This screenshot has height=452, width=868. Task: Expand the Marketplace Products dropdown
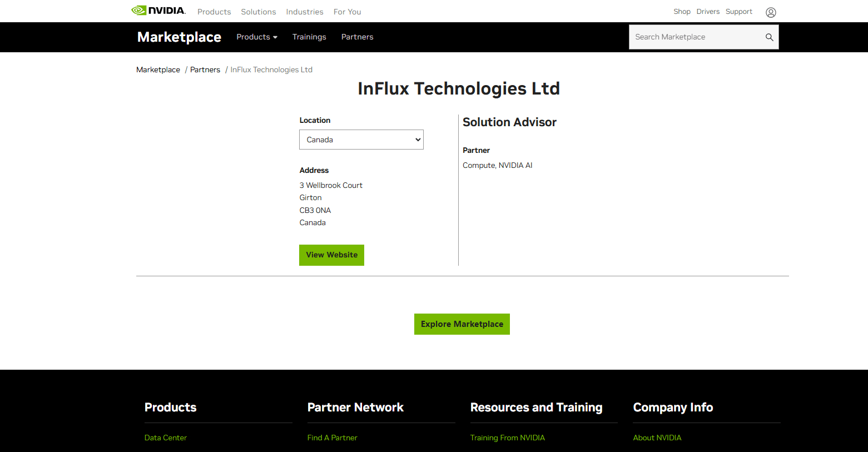click(256, 37)
